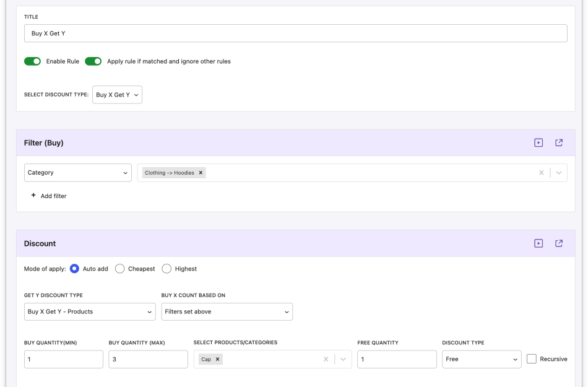The height and width of the screenshot is (387, 588).
Task: Enable the Recursive checkbox
Action: coord(530,359)
